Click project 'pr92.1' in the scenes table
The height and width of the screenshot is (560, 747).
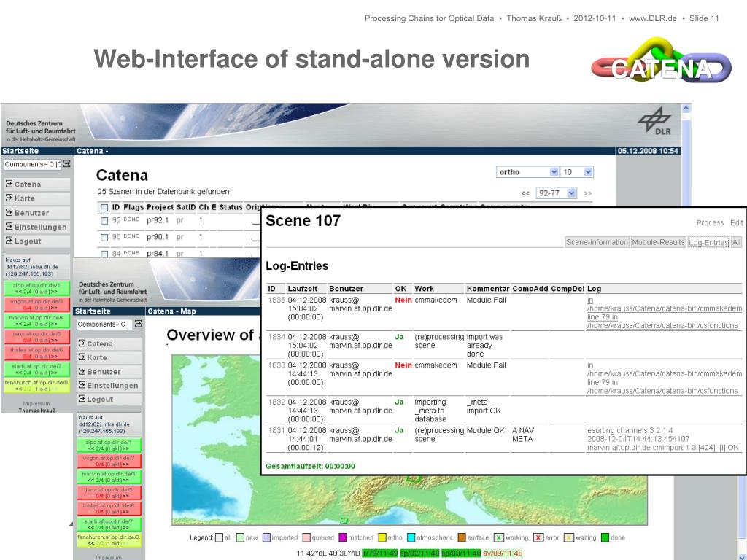[158, 220]
